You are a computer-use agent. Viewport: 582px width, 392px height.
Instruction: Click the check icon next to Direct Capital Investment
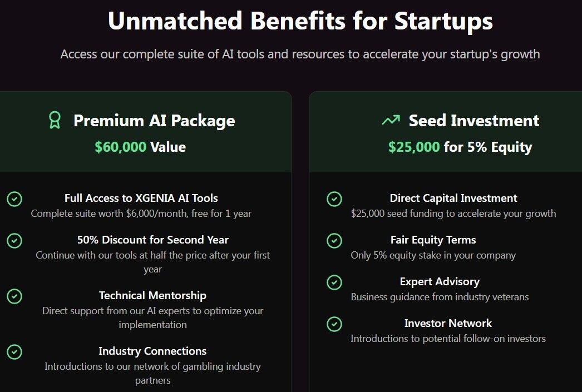coord(334,199)
